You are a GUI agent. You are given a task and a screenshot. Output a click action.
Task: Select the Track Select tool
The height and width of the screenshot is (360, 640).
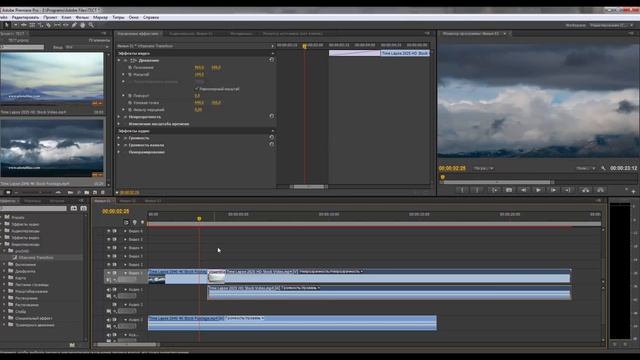[x=16, y=25]
